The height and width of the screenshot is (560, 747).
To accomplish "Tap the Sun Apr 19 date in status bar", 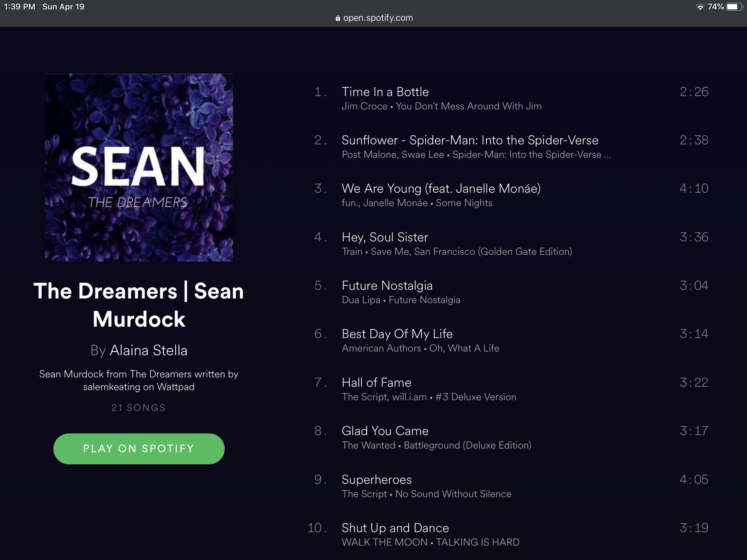I will [63, 7].
